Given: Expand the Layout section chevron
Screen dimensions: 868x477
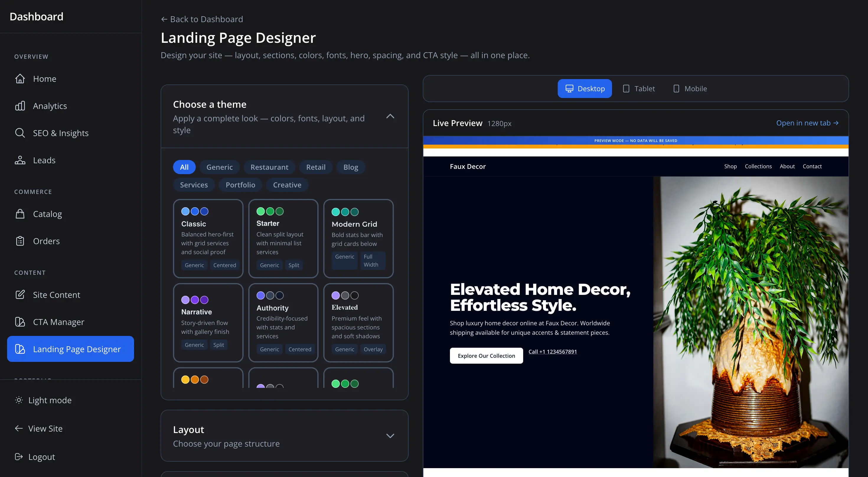Looking at the screenshot, I should point(390,436).
